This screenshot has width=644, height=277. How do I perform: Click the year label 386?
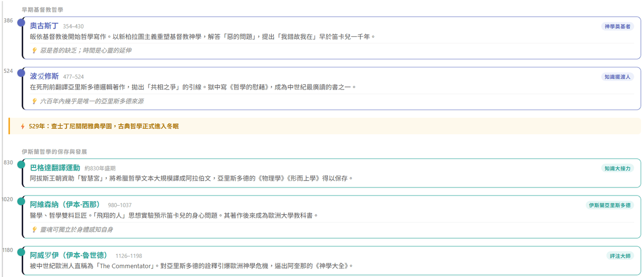click(8, 21)
